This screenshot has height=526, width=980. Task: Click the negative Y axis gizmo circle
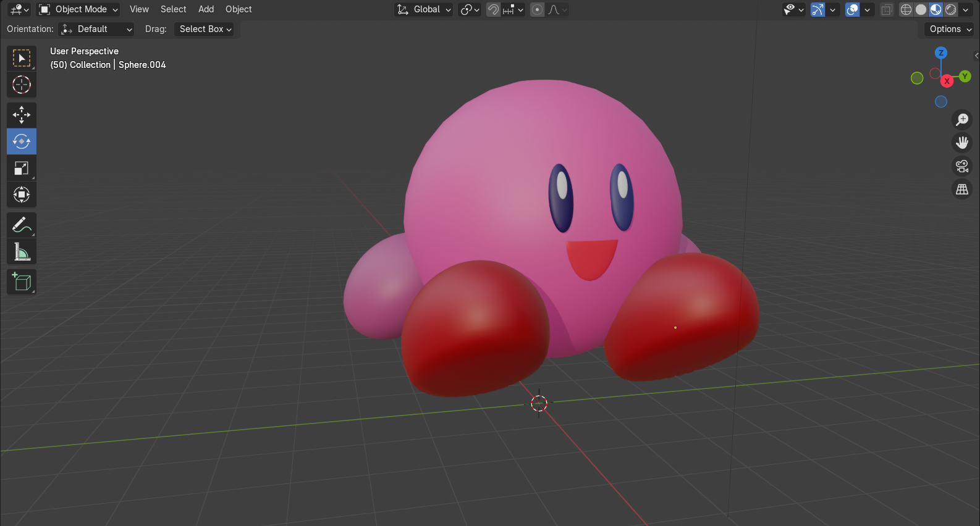point(917,78)
